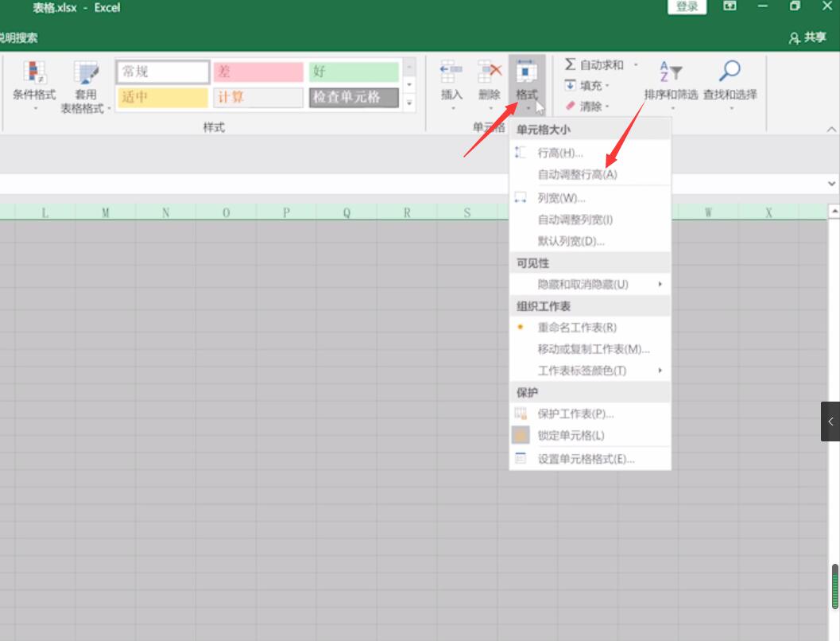Apply the Normal (常规) cell style
Image resolution: width=840 pixels, height=641 pixels.
[163, 72]
